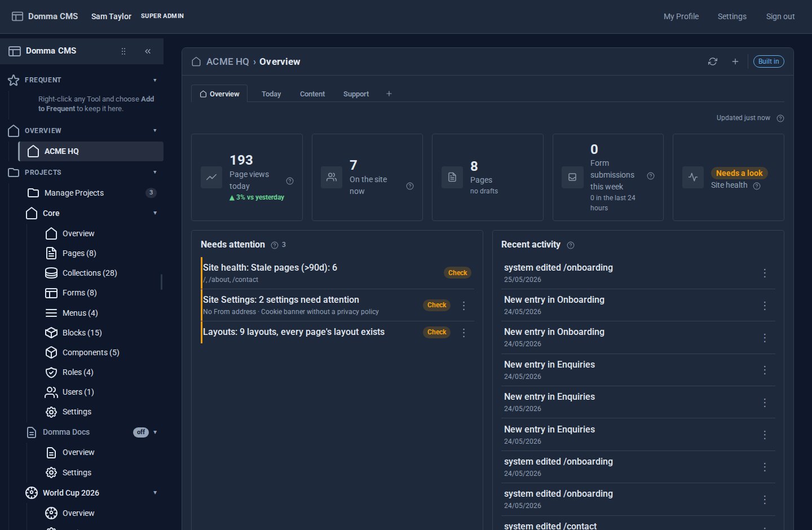Click Check on the Site health stale pages row
812x530 pixels.
click(458, 273)
